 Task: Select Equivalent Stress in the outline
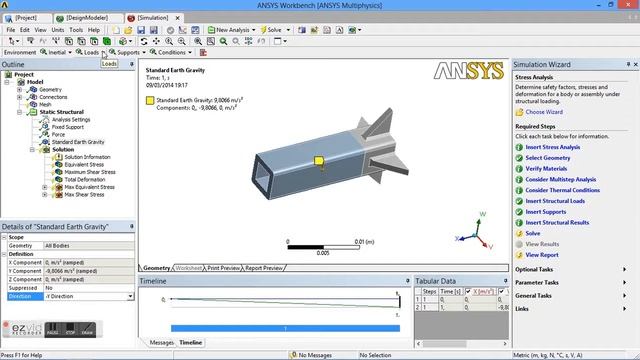click(84, 164)
